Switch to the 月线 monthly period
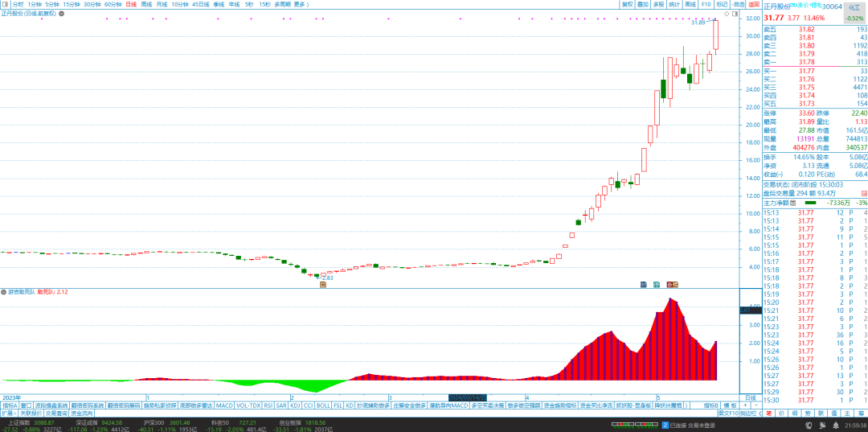This screenshot has width=868, height=432. point(162,4)
